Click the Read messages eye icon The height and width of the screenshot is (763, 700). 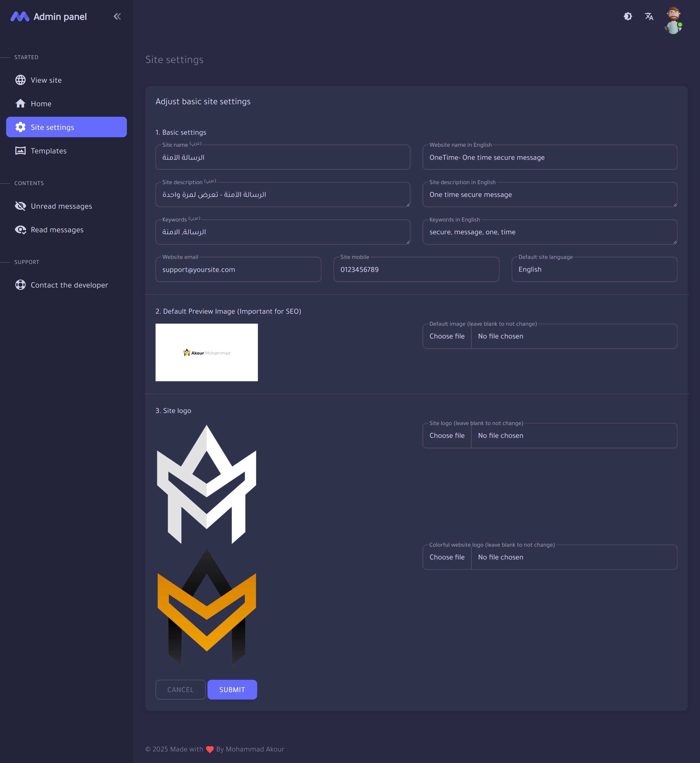point(20,230)
